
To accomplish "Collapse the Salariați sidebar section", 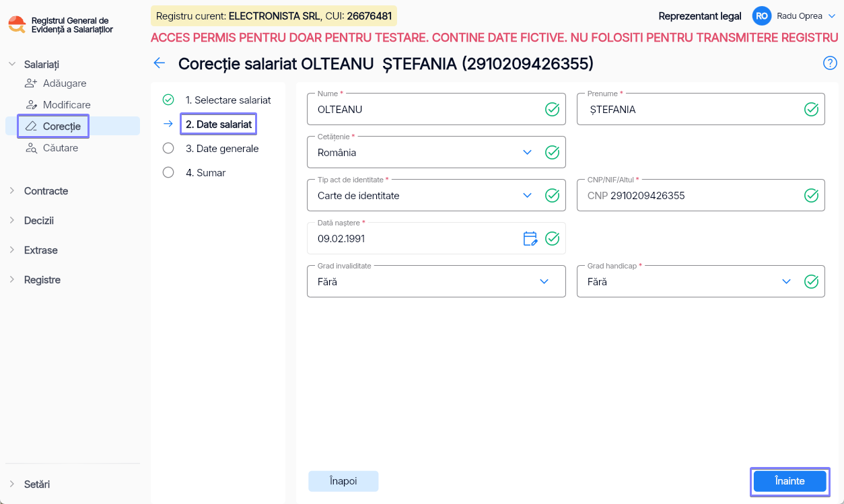I will click(x=11, y=64).
